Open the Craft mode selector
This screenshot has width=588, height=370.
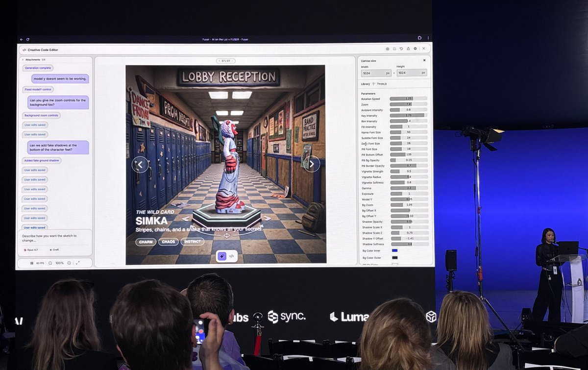pyautogui.click(x=54, y=250)
